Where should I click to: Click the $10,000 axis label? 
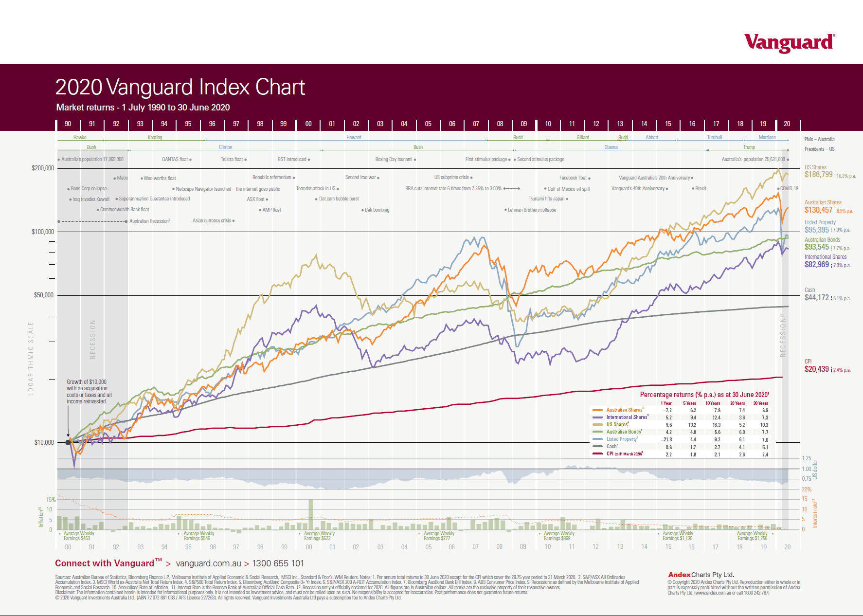pos(44,442)
